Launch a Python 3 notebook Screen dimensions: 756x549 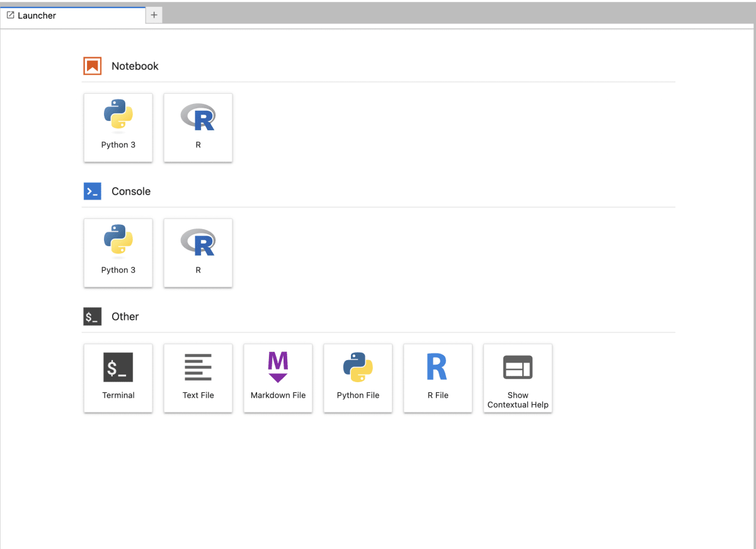(118, 128)
